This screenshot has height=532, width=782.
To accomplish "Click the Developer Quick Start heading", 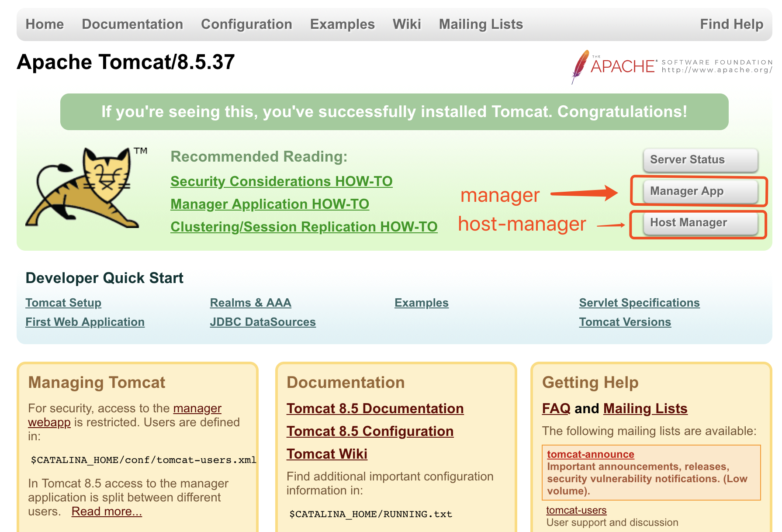I will pyautogui.click(x=104, y=278).
